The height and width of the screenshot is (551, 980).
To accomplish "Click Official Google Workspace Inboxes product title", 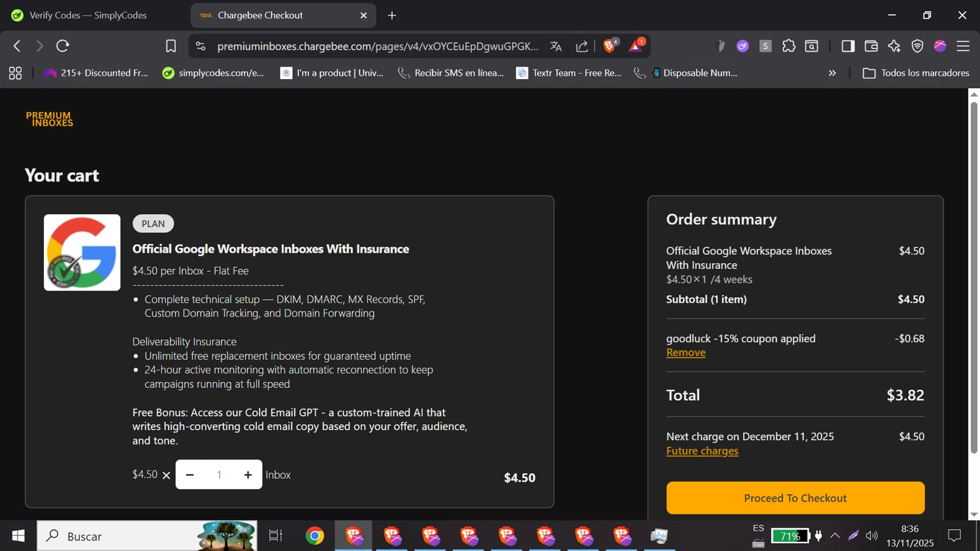I will (x=270, y=249).
